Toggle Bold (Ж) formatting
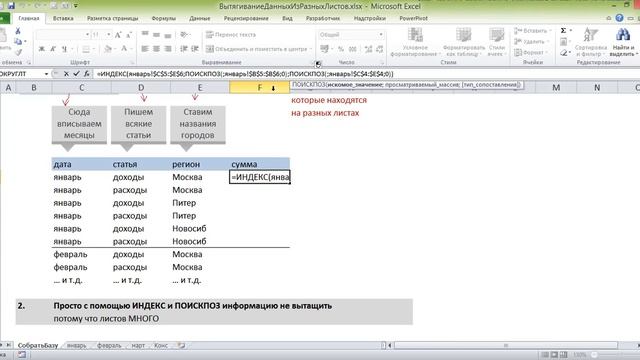 (x=41, y=49)
